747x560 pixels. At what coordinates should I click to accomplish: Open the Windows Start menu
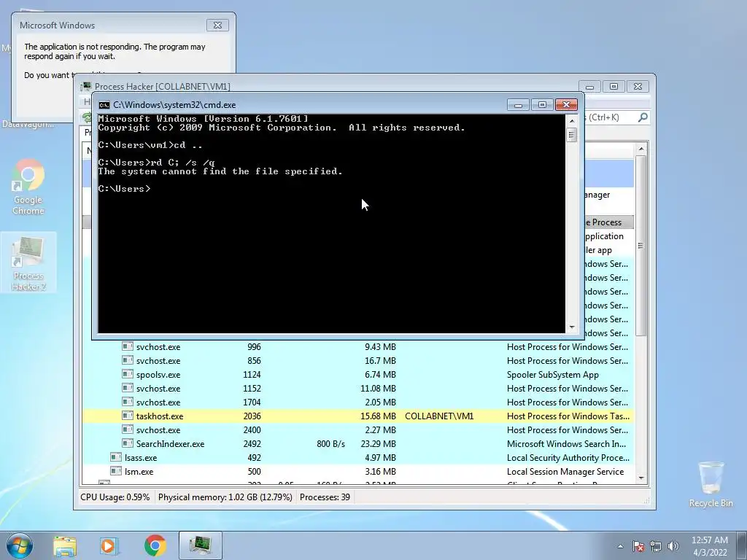coord(20,545)
